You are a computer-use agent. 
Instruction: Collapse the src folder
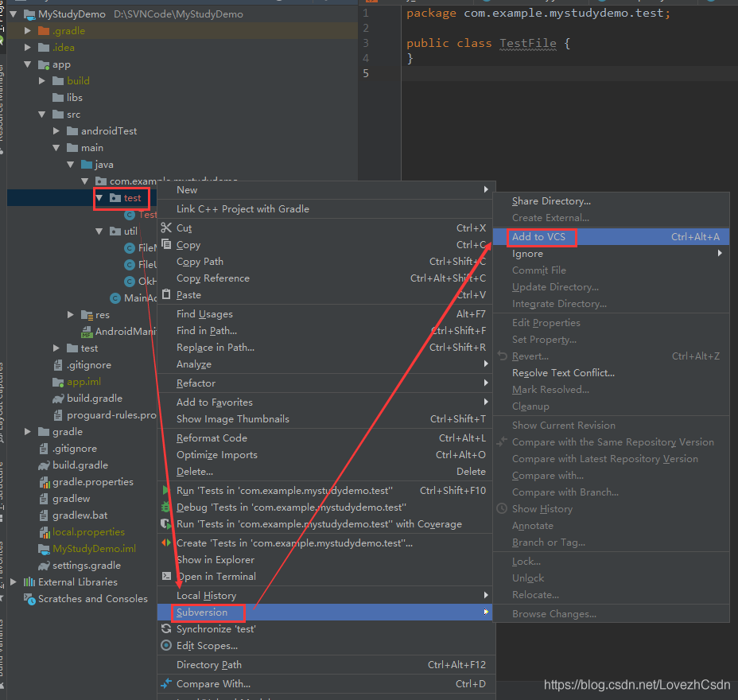(x=42, y=115)
